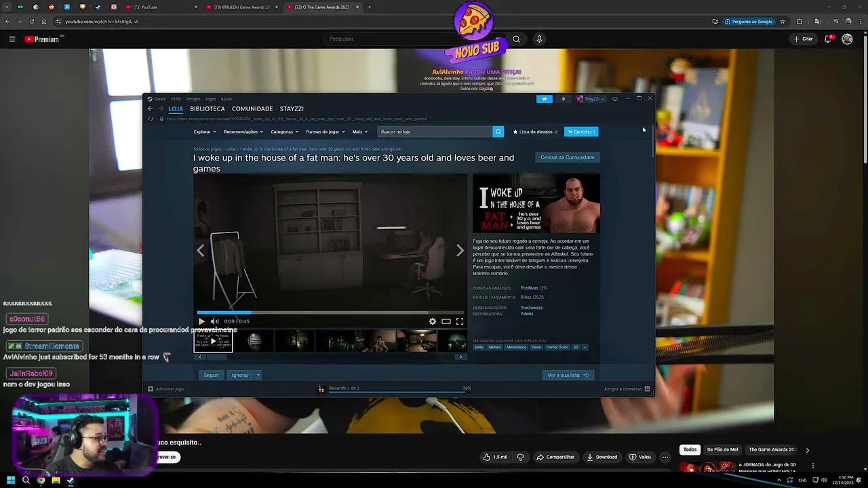Viewport: 868px width, 488px height.
Task: Open Lista de desejos wishlist
Action: 535,131
